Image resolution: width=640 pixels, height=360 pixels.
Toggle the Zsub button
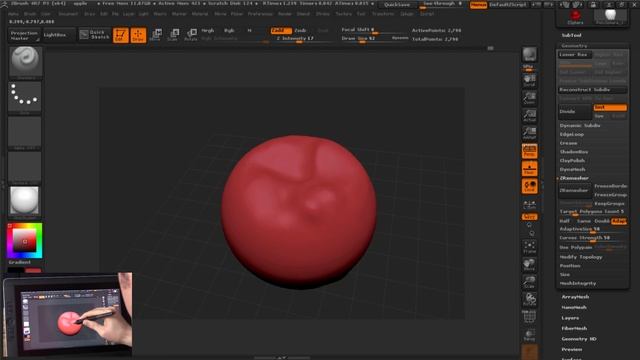click(x=300, y=31)
